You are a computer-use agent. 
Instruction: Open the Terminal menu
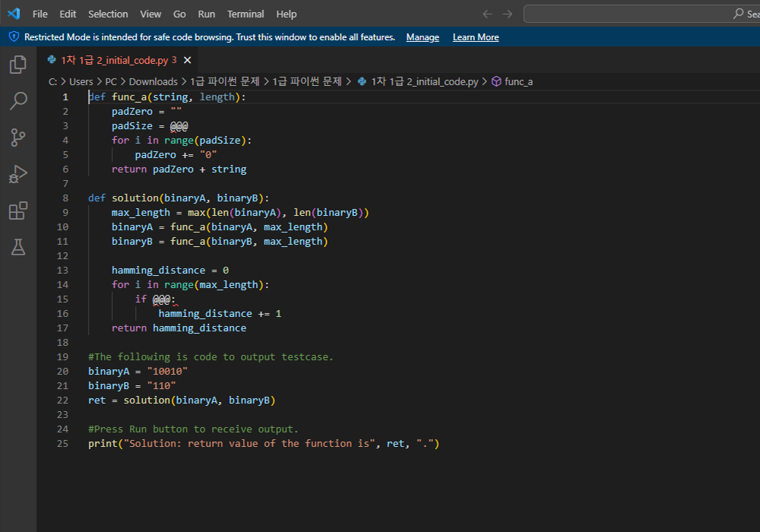[245, 14]
